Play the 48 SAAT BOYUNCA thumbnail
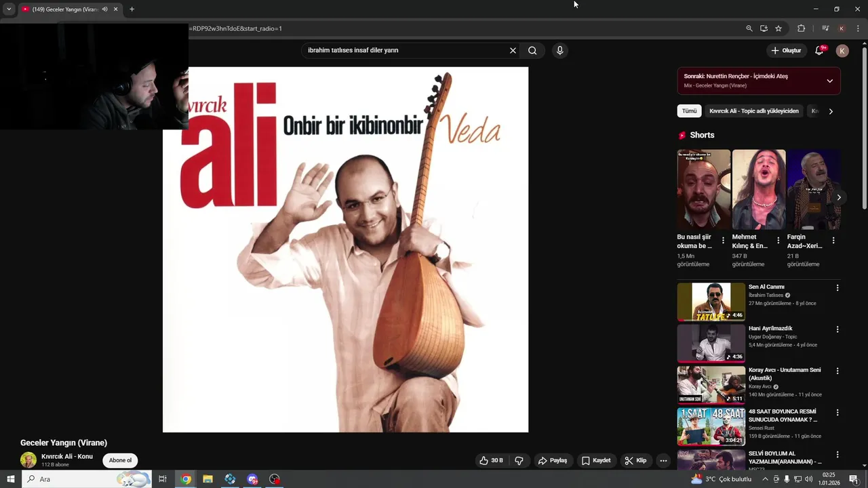The height and width of the screenshot is (488, 868). tap(711, 426)
